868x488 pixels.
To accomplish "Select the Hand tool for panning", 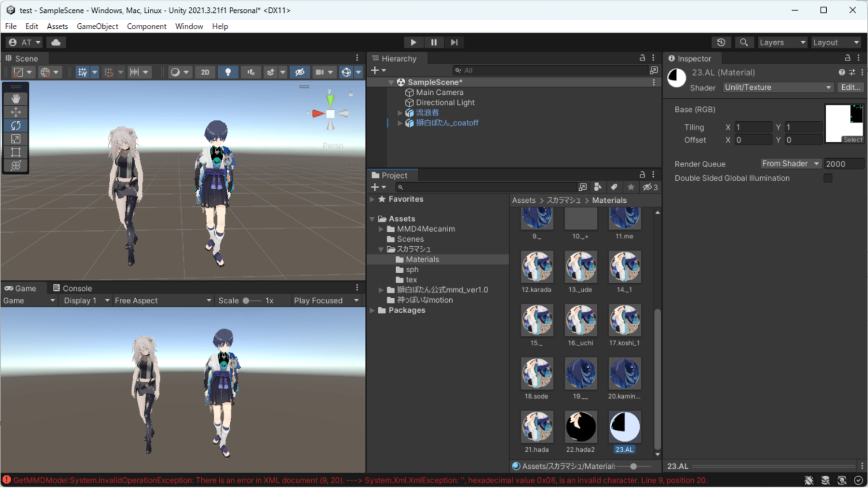I will point(16,98).
